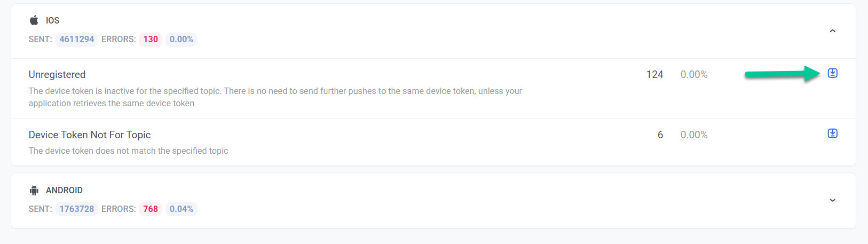Screen dimensions: 868x244
Task: Click the Android 0.04% error rate badge
Action: (182, 209)
